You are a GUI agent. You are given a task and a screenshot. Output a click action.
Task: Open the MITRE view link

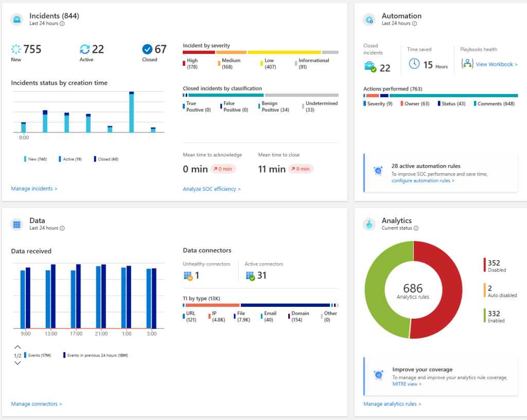407,384
